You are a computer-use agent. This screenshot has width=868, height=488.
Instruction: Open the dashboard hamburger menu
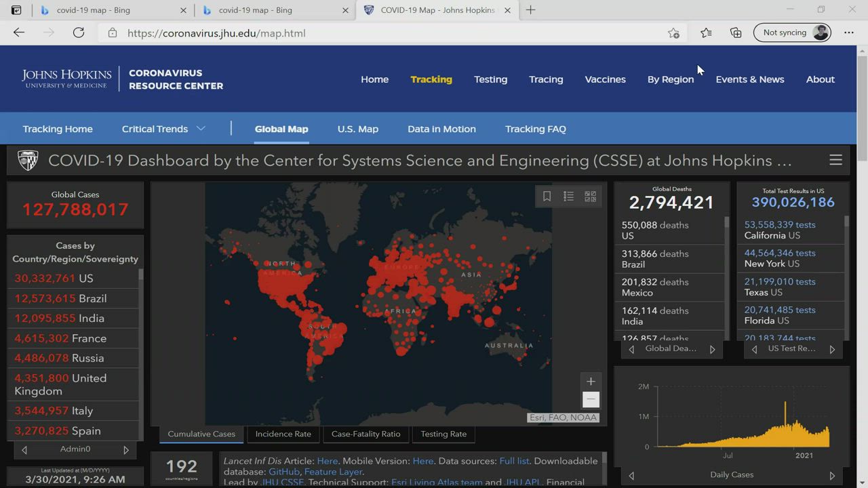(x=835, y=161)
